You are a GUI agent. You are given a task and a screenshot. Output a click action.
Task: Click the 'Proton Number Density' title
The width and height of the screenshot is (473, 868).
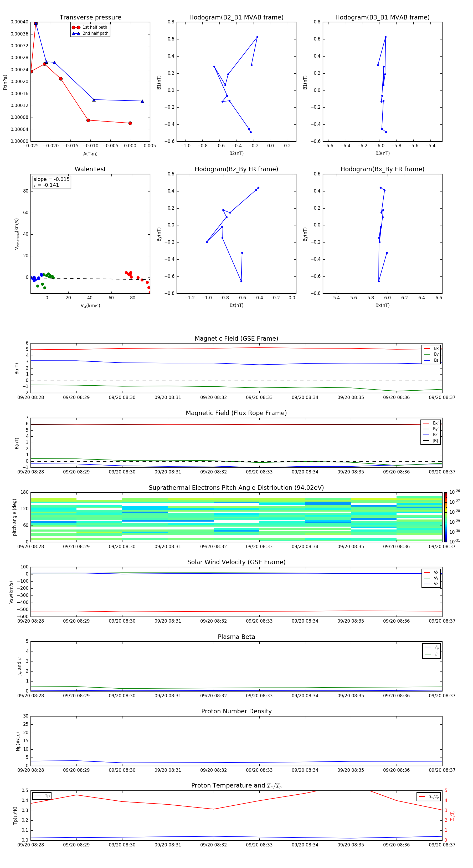236,711
